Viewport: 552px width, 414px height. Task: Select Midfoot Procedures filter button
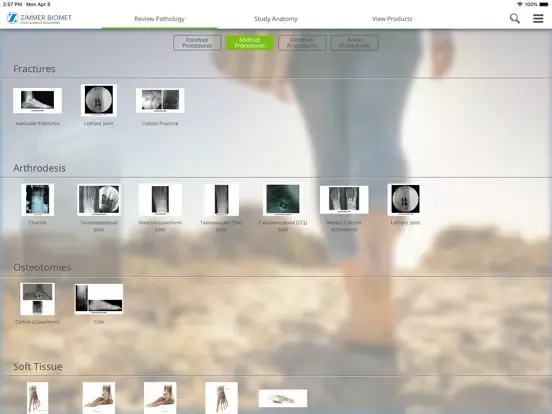click(250, 43)
